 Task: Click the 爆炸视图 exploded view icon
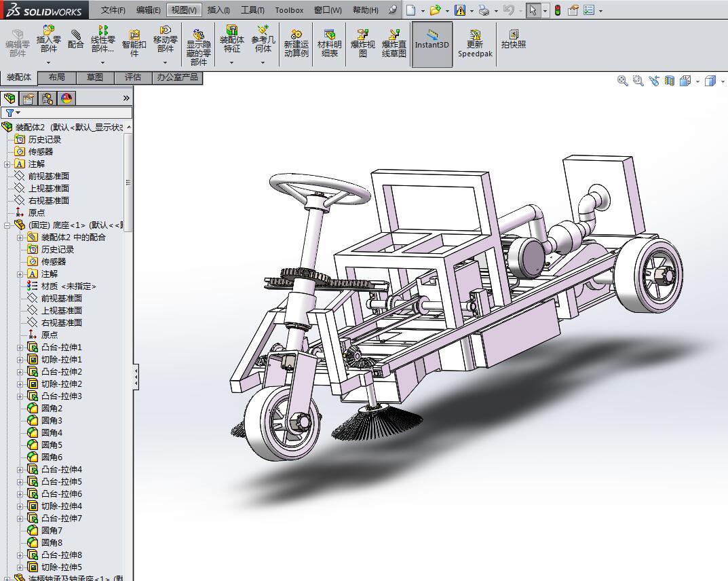[x=363, y=43]
